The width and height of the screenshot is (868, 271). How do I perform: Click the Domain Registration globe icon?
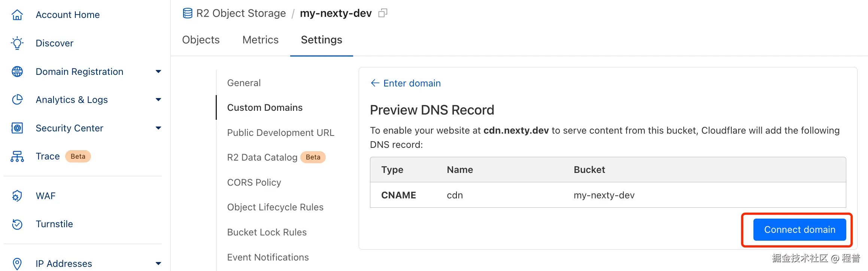tap(17, 71)
